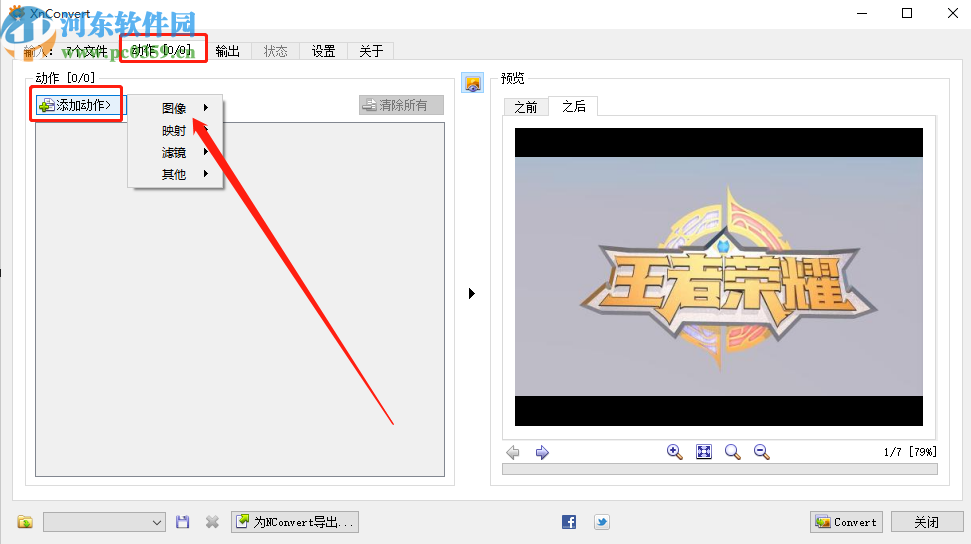
Task: Switch to the Settings tab 设置
Action: click(x=323, y=51)
